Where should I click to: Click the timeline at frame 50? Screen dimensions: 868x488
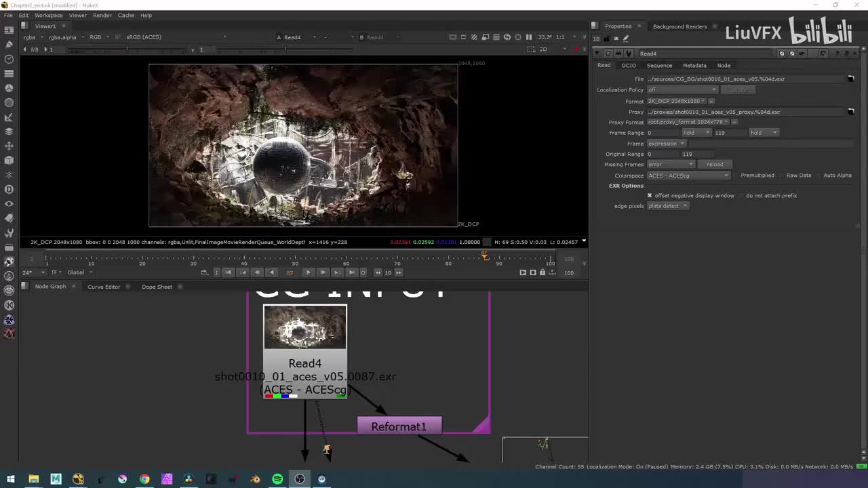click(296, 258)
